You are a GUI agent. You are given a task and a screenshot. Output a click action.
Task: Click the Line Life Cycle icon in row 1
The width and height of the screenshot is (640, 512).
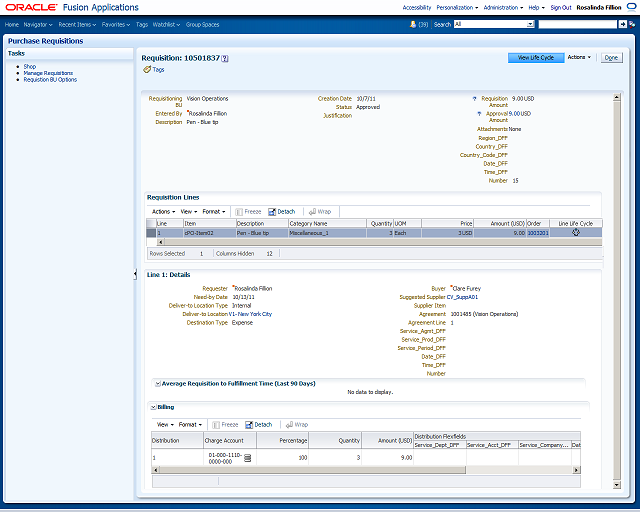(x=576, y=232)
